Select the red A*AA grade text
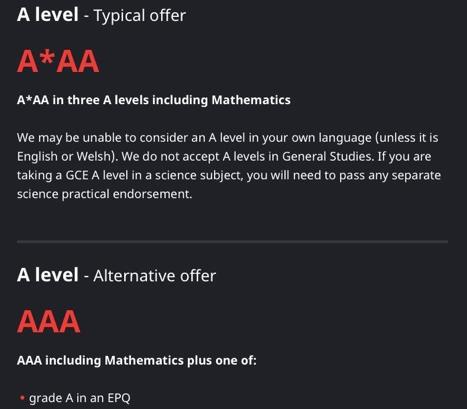Screen dimensions: 467x409 pyautogui.click(x=58, y=61)
